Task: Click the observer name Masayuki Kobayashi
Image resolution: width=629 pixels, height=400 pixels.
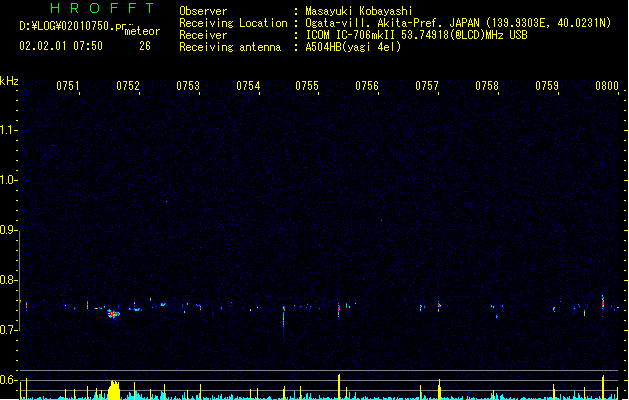Action: point(359,11)
